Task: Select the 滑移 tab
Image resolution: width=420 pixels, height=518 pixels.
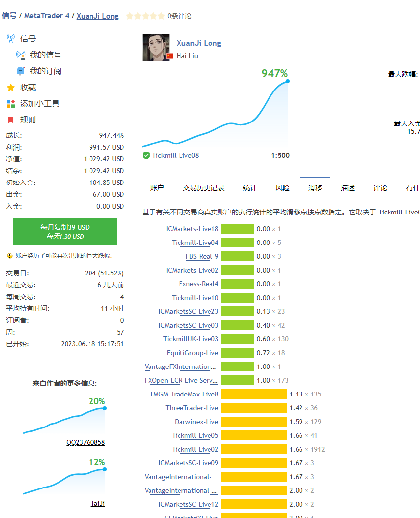Action: tap(315, 188)
